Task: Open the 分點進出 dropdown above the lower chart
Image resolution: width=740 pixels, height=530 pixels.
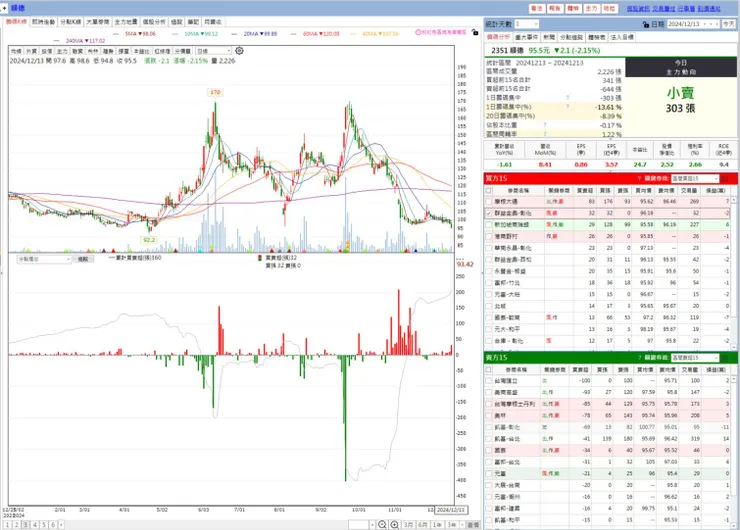Action: coord(44,259)
